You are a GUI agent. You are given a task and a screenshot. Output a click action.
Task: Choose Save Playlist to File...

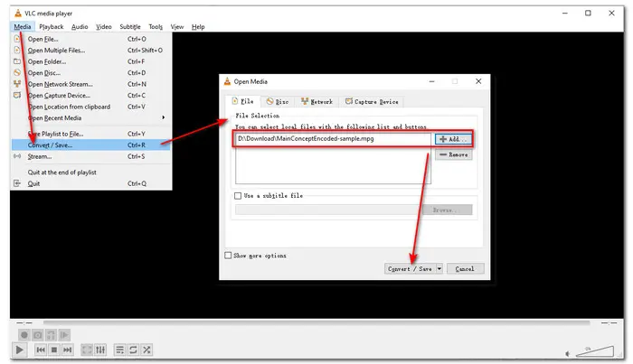tap(91, 134)
